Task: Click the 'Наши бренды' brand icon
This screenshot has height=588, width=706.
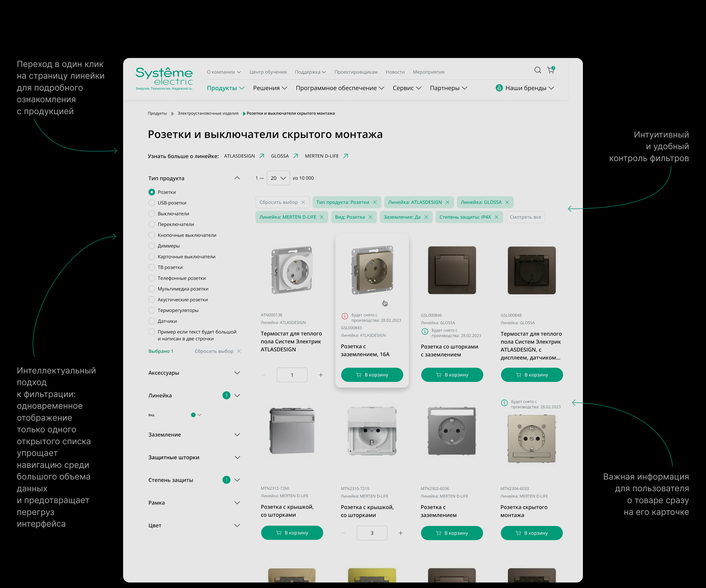Action: pyautogui.click(x=499, y=88)
